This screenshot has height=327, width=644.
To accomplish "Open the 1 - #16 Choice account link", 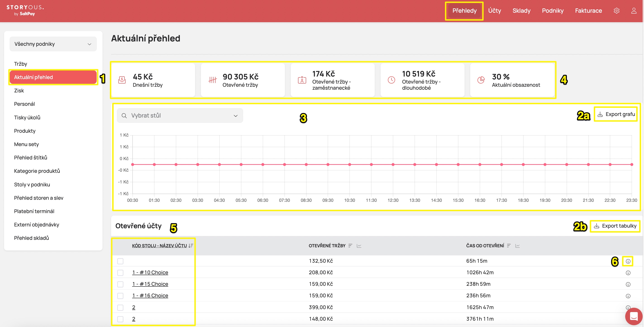I will click(x=150, y=296).
